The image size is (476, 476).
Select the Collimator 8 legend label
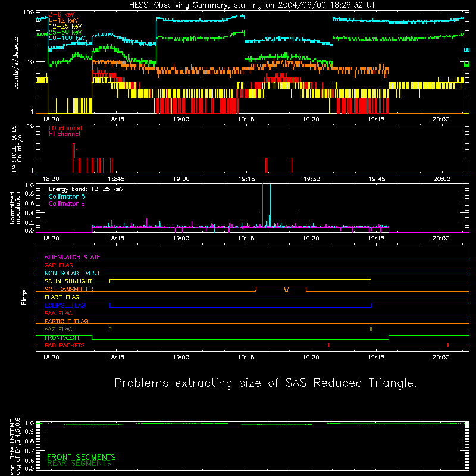[67, 196]
